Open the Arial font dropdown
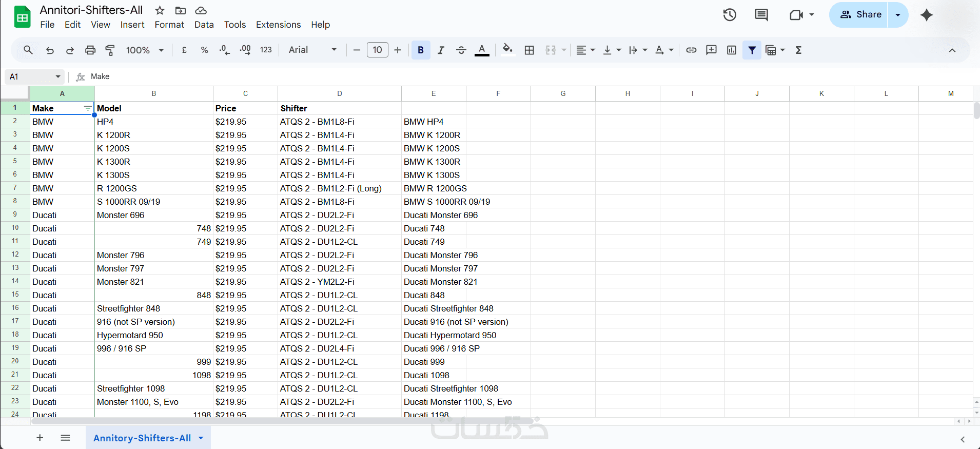Viewport: 980px width, 449px height. click(312, 50)
